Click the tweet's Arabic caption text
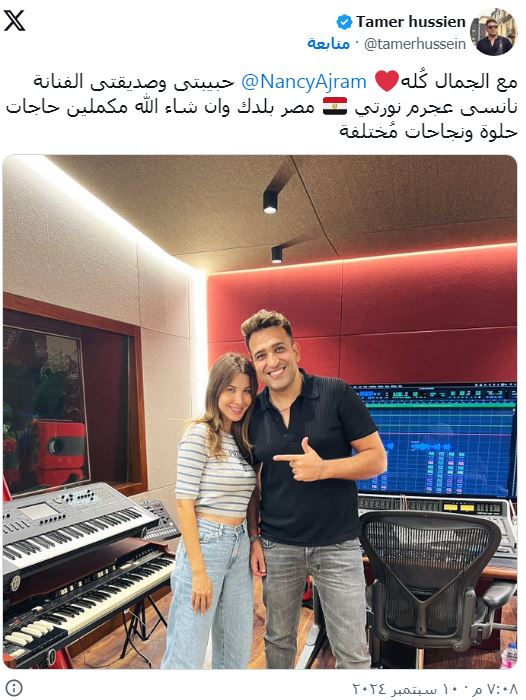The width and height of the screenshot is (526, 700). tap(262, 107)
